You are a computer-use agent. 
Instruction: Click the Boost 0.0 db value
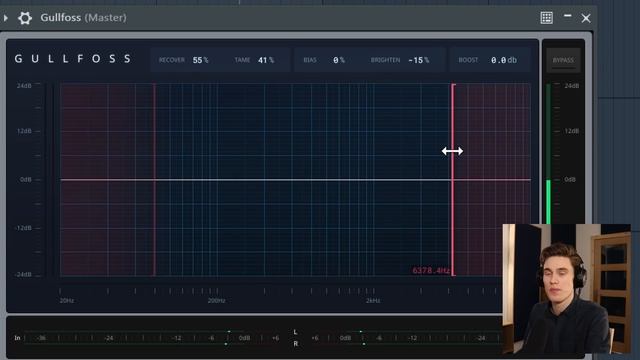504,60
